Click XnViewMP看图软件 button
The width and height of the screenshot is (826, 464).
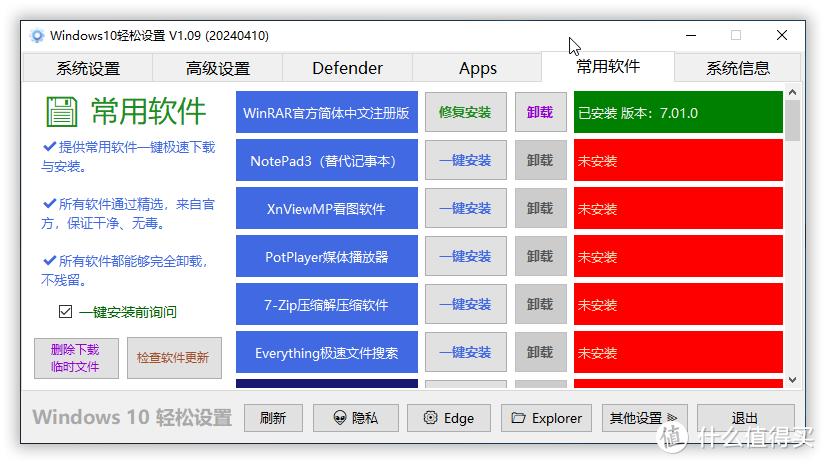[327, 208]
